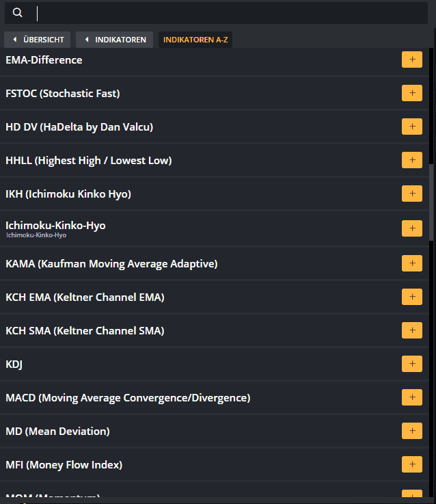436x504 pixels.
Task: Add FSTOC Stochastic Fast via plus icon
Action: pyautogui.click(x=412, y=93)
